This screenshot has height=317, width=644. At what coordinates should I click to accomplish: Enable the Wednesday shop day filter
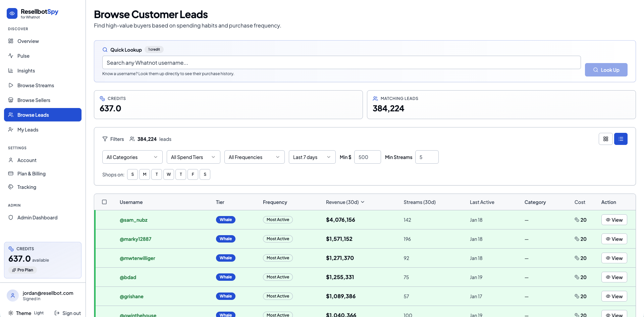click(x=169, y=174)
